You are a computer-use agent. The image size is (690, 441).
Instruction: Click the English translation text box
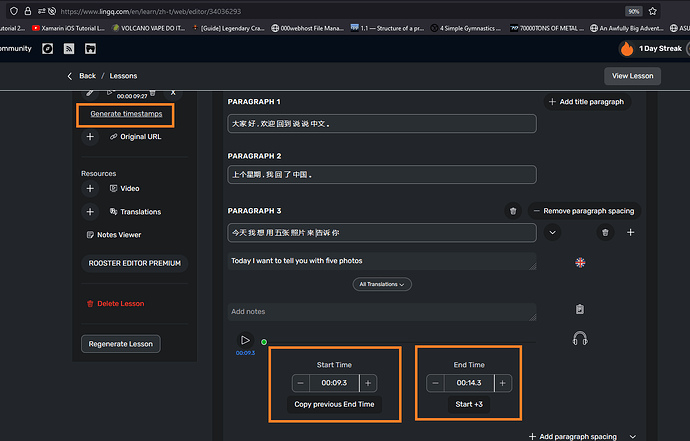coord(382,261)
